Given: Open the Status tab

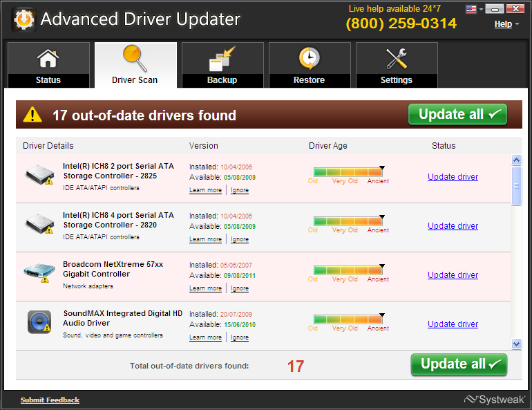Looking at the screenshot, I should pos(48,65).
